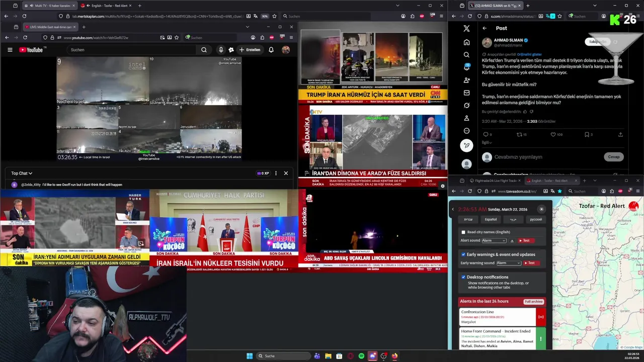The width and height of the screenshot is (644, 362).
Task: Open X Profile icon in sidebar
Action: click(466, 118)
